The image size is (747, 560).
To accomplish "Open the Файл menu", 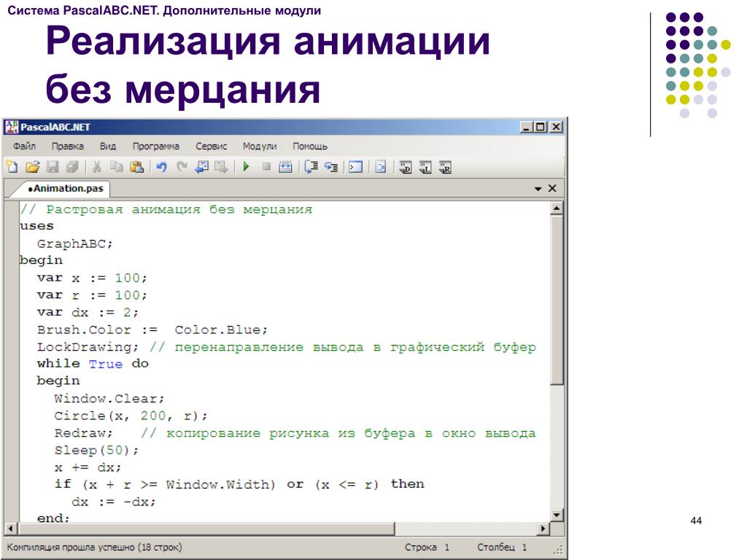I will (x=24, y=146).
